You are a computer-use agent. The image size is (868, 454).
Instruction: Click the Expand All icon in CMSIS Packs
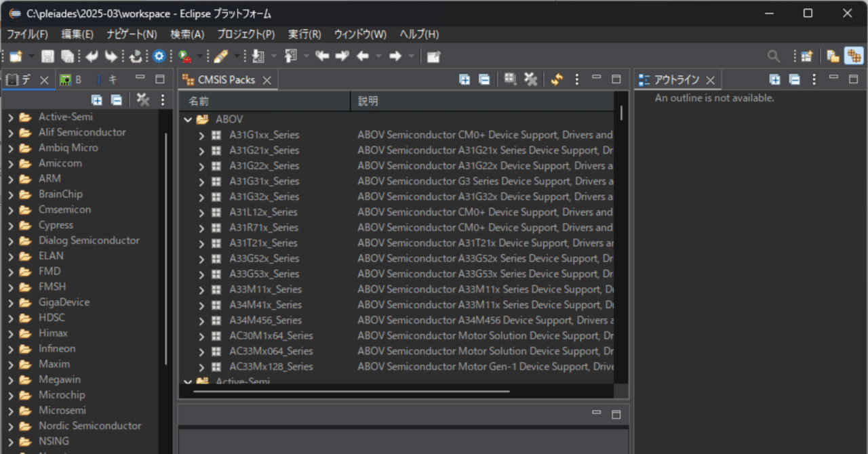point(465,79)
